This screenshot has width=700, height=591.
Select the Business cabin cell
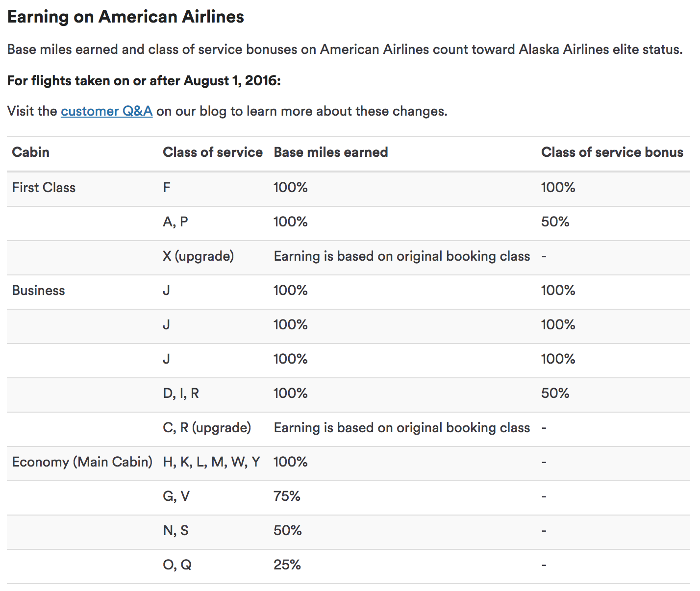coord(38,291)
